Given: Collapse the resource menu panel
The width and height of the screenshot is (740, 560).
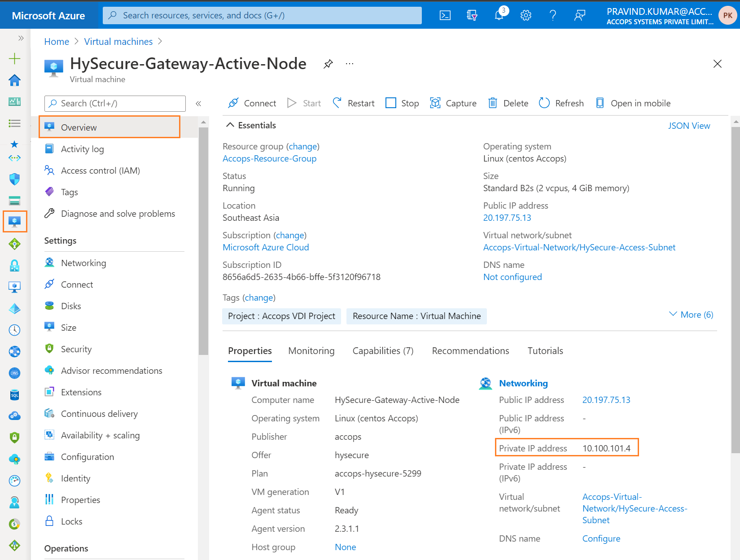Looking at the screenshot, I should tap(198, 104).
